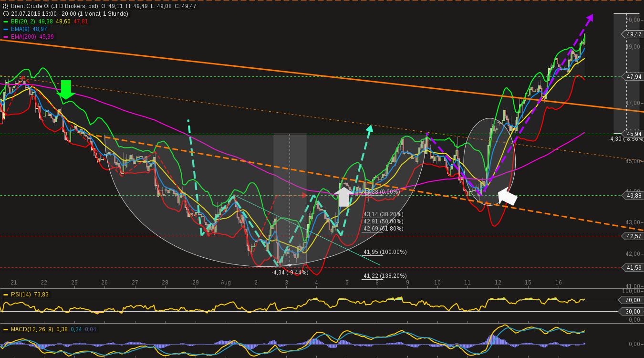Click the upper Bollinger value 49,38
Viewport: 644px width, 358px height.
[x=45, y=21]
